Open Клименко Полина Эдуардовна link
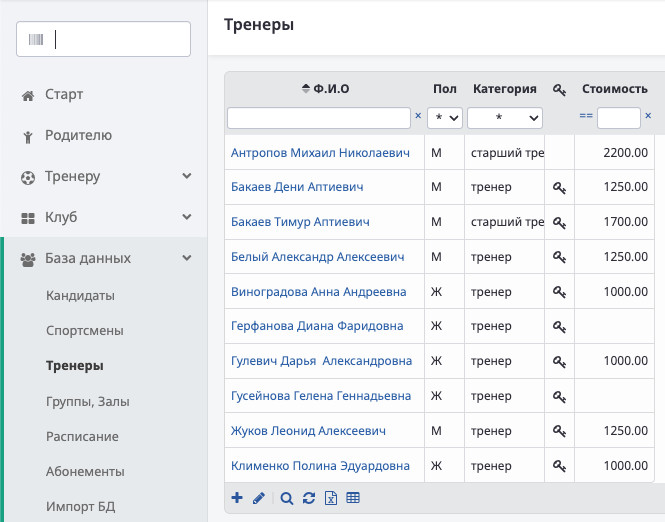This screenshot has width=665, height=522. click(320, 466)
